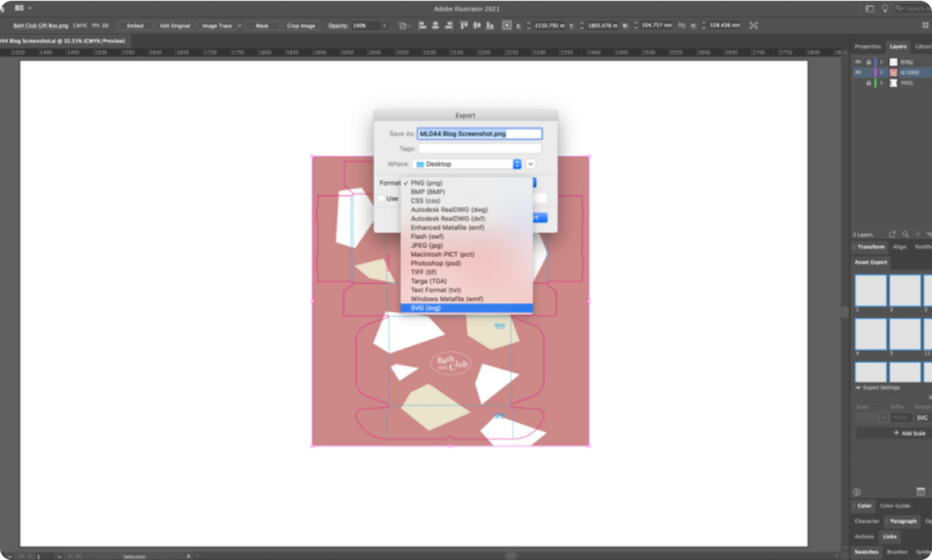The image size is (932, 560).
Task: Click horizontal align right icon
Action: 448,25
